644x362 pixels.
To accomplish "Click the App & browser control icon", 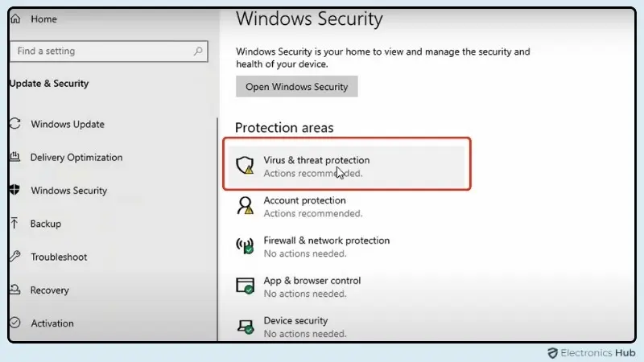I will [x=245, y=286].
